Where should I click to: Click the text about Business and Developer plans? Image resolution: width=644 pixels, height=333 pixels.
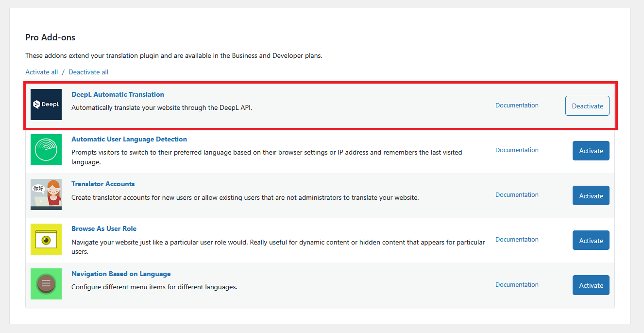click(174, 55)
